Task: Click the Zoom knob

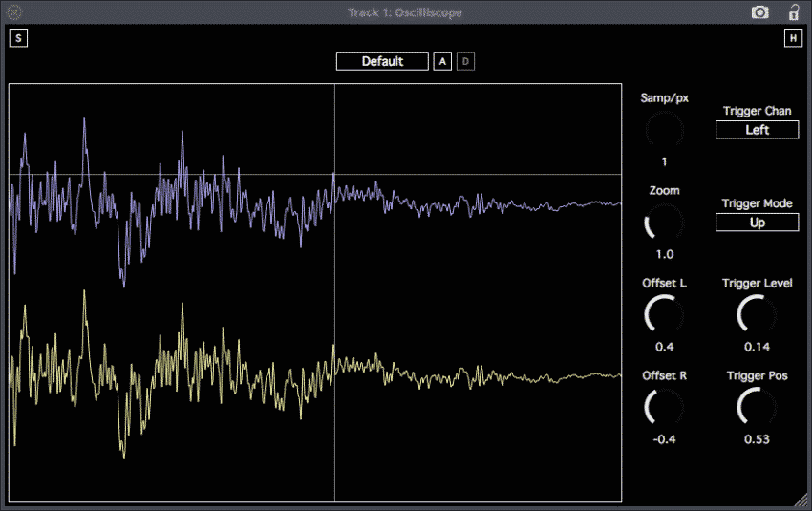Action: pyautogui.click(x=664, y=223)
